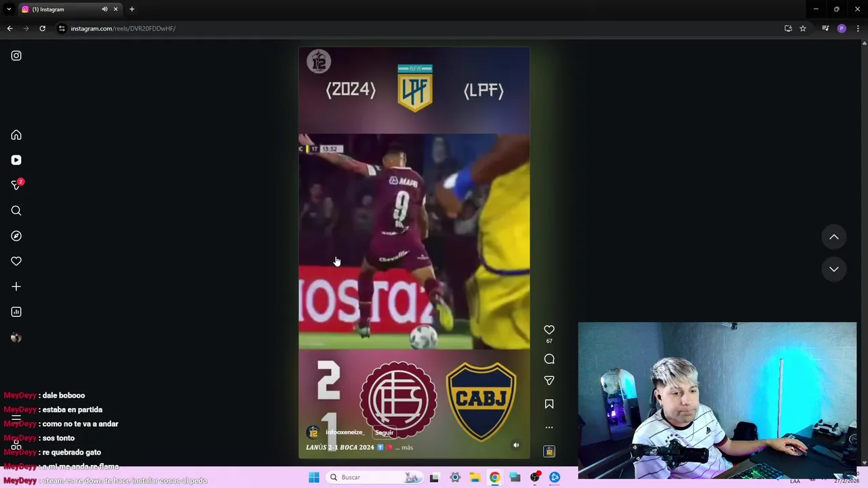Screen dimensions: 868x488
Task: Click the taskbar Buscar search box
Action: (x=373, y=477)
